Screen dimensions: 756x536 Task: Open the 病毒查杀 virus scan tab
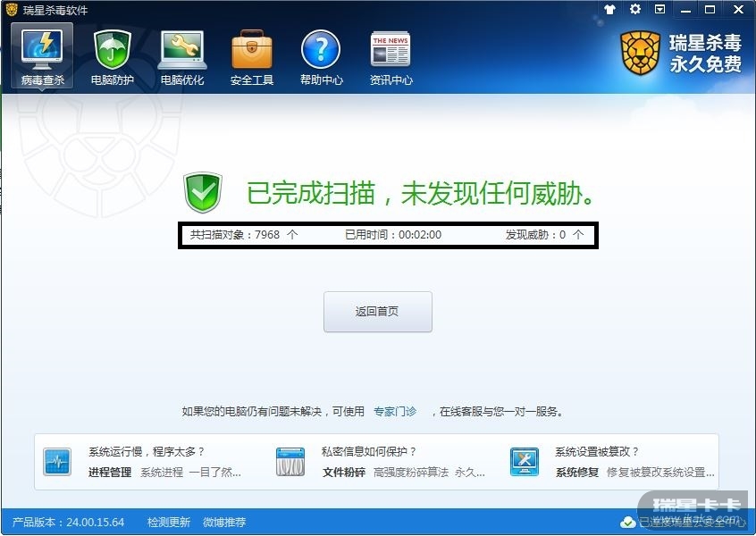pos(42,56)
